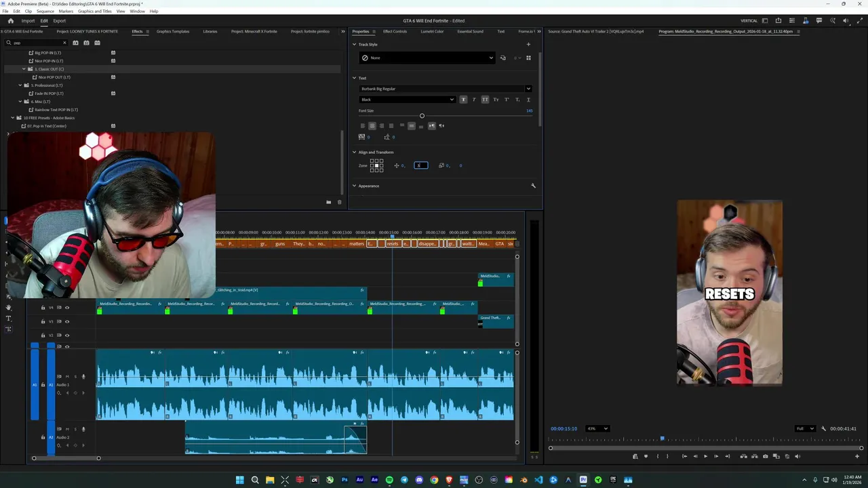Add a new track style
The height and width of the screenshot is (488, 868).
tap(528, 45)
